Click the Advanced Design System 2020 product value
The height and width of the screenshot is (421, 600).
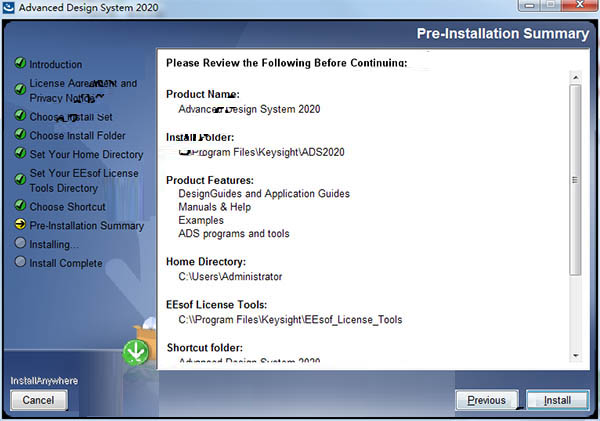249,109
